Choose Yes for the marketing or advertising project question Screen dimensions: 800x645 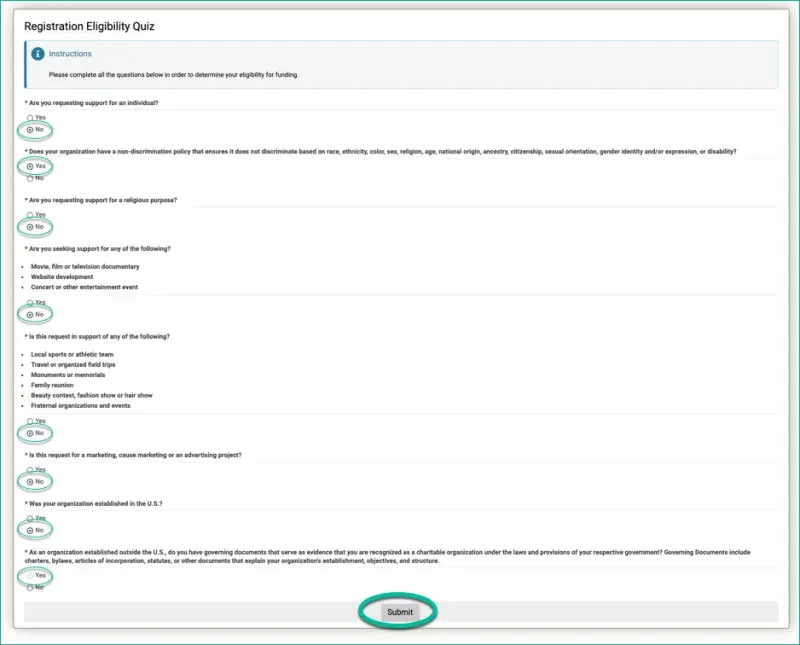pos(30,469)
